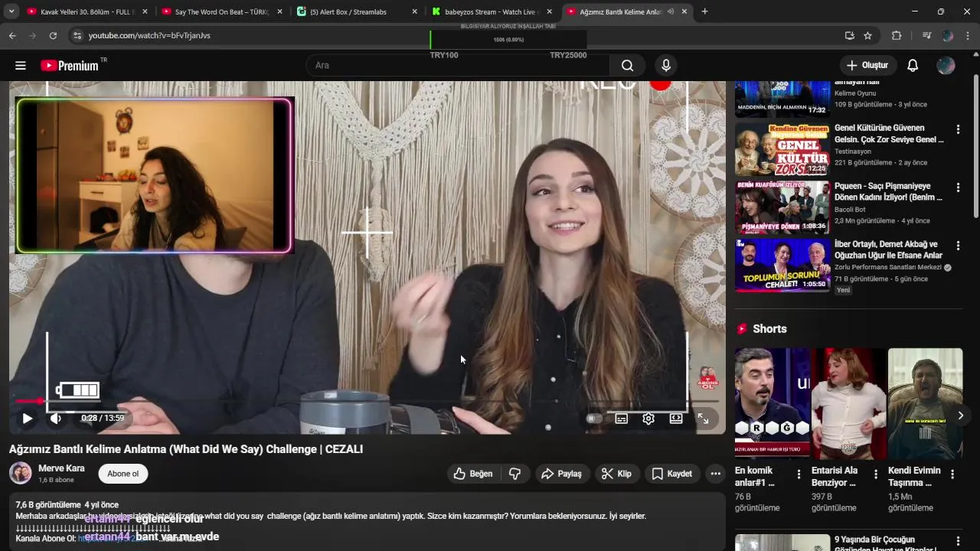Open İlber Ortaylı Demet Akbağ thumbnail
This screenshot has width=980, height=551.
tap(782, 266)
